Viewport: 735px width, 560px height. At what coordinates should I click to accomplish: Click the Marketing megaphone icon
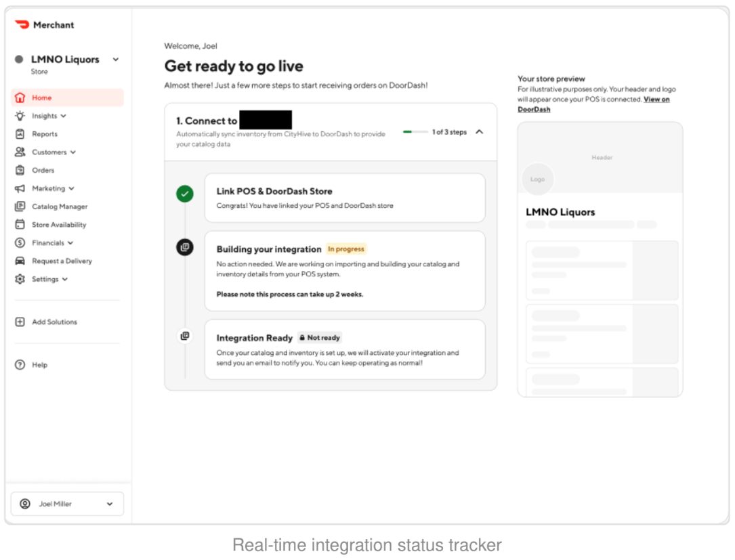point(20,188)
